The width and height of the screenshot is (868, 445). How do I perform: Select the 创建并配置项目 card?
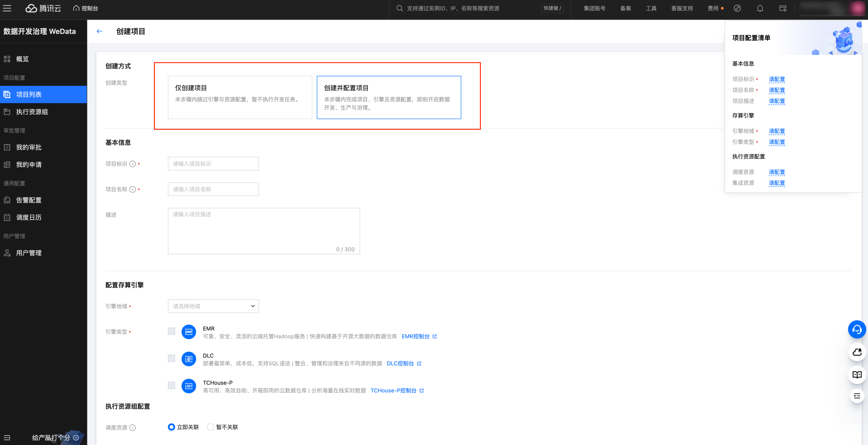tap(389, 97)
